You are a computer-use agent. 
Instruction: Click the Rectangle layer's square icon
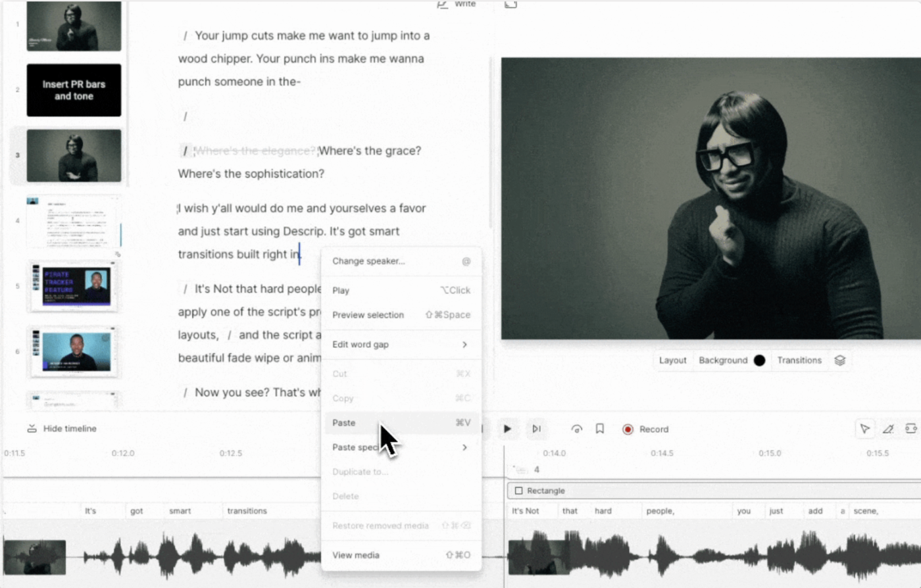tap(518, 491)
